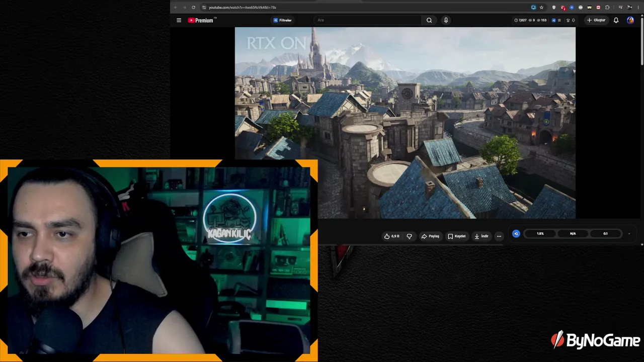This screenshot has width=644, height=362.
Task: Click the 153 views stat in header
Action: pyautogui.click(x=541, y=20)
